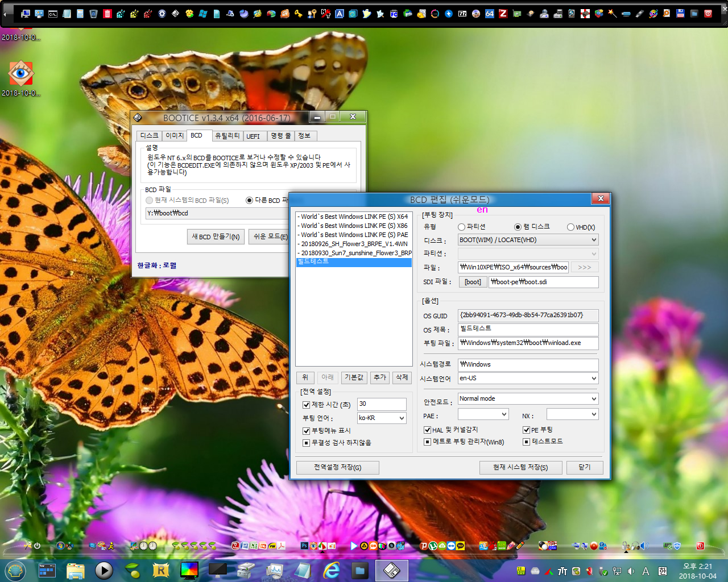Click the red power icon at top launcher end

[x=708, y=14]
